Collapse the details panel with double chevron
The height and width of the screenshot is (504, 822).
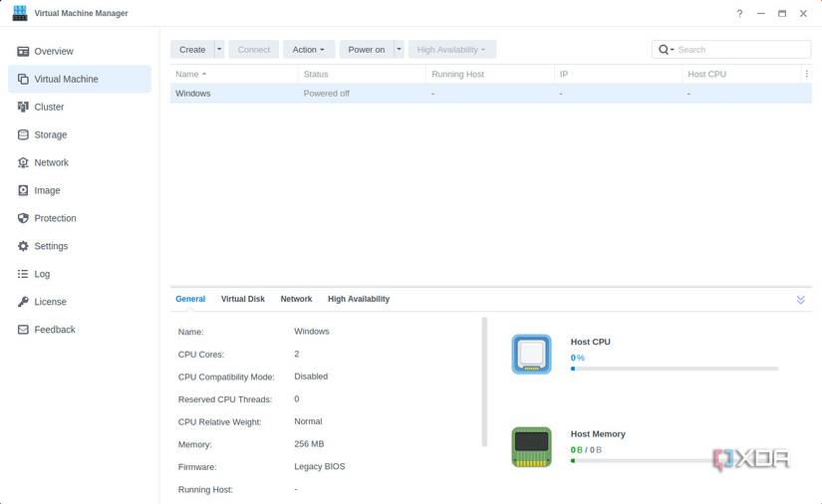800,299
